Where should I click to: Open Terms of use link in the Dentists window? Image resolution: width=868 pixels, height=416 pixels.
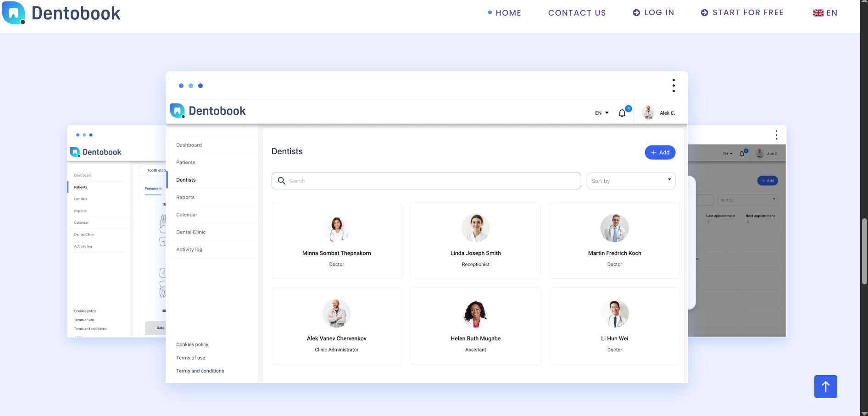coord(191,358)
